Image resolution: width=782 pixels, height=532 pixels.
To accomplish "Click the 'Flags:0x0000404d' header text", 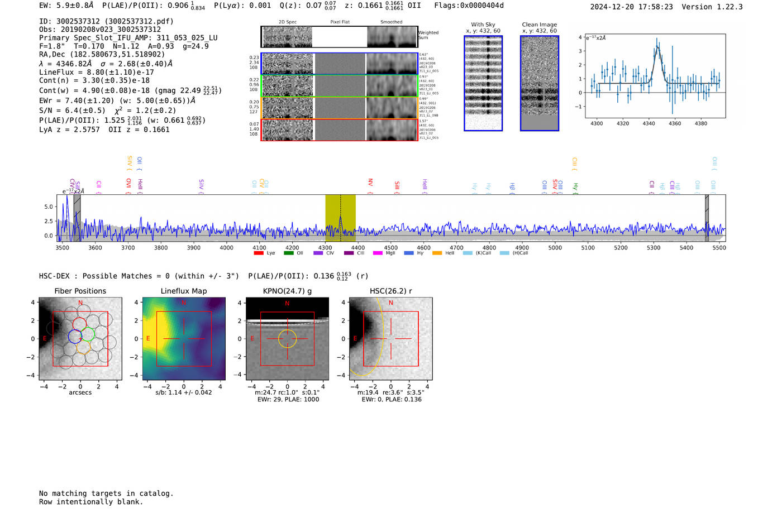I will tap(469, 6).
